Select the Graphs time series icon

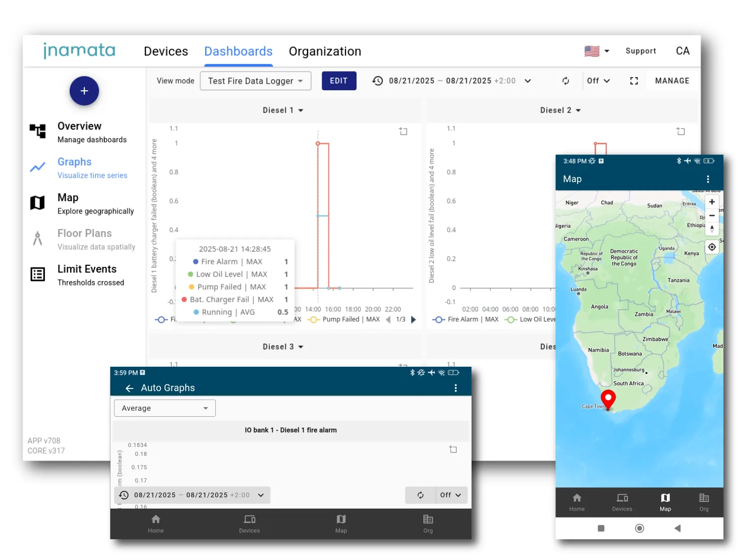pyautogui.click(x=38, y=167)
